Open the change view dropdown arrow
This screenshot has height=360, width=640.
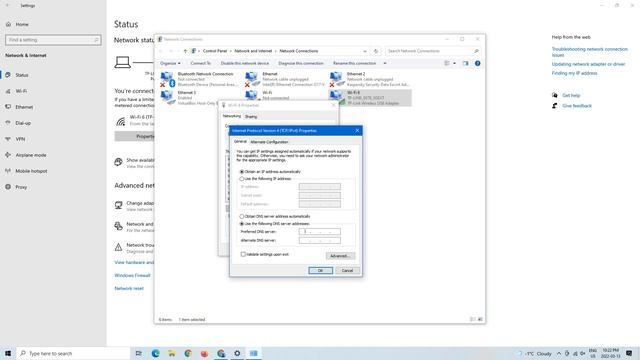coord(454,63)
